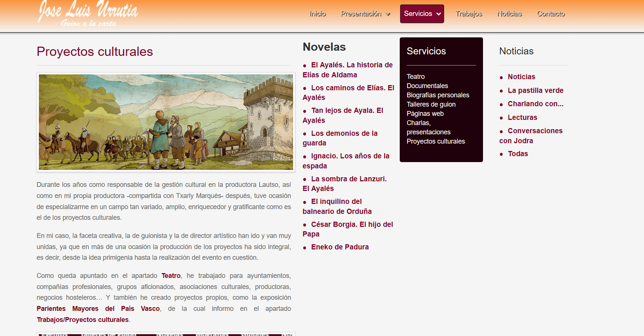Open novel Los caminos de Elías

[x=348, y=93]
